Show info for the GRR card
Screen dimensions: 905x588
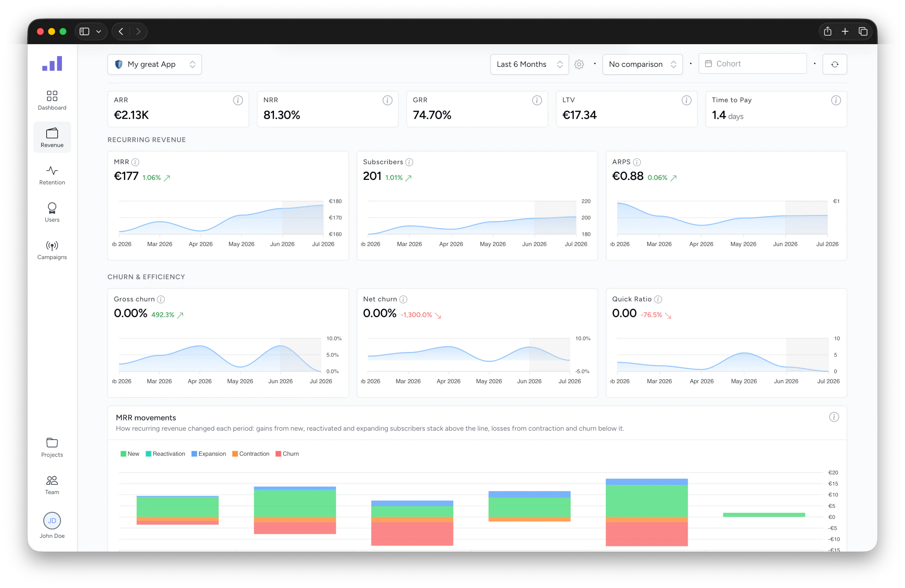point(537,100)
